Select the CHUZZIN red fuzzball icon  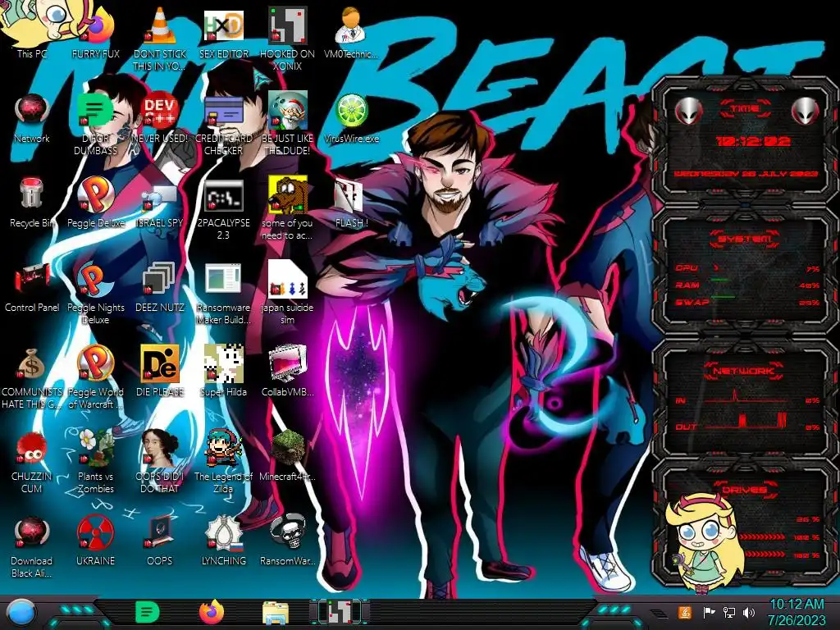pos(32,463)
